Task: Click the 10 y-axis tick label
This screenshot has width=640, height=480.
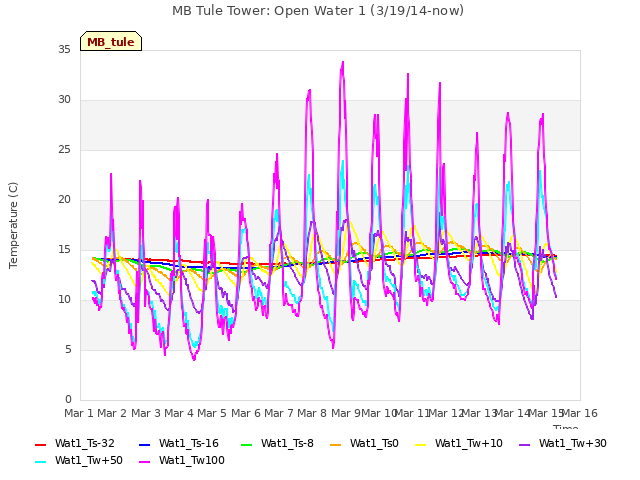Action: click(64, 300)
